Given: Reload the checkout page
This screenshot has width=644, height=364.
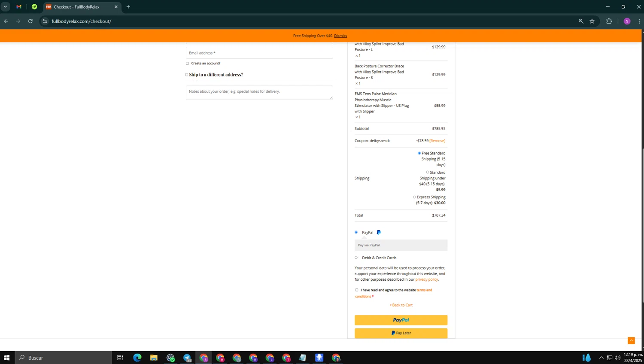Looking at the screenshot, I should pos(30,21).
